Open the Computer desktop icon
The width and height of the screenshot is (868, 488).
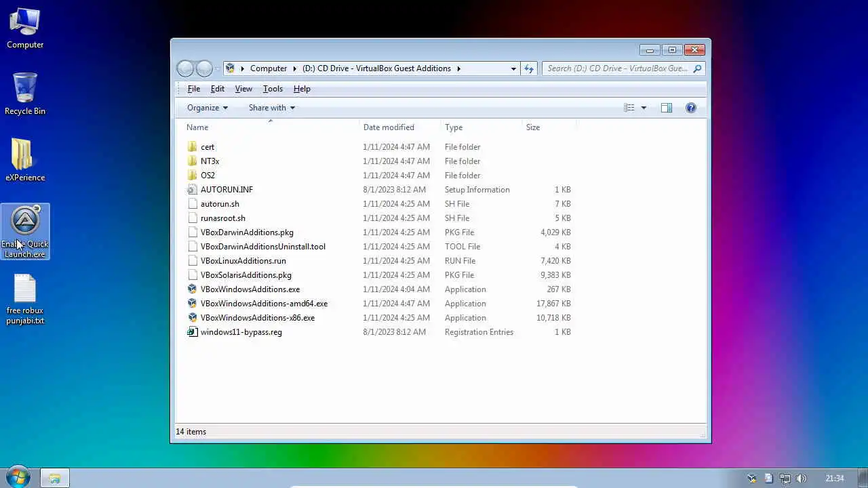coord(25,28)
